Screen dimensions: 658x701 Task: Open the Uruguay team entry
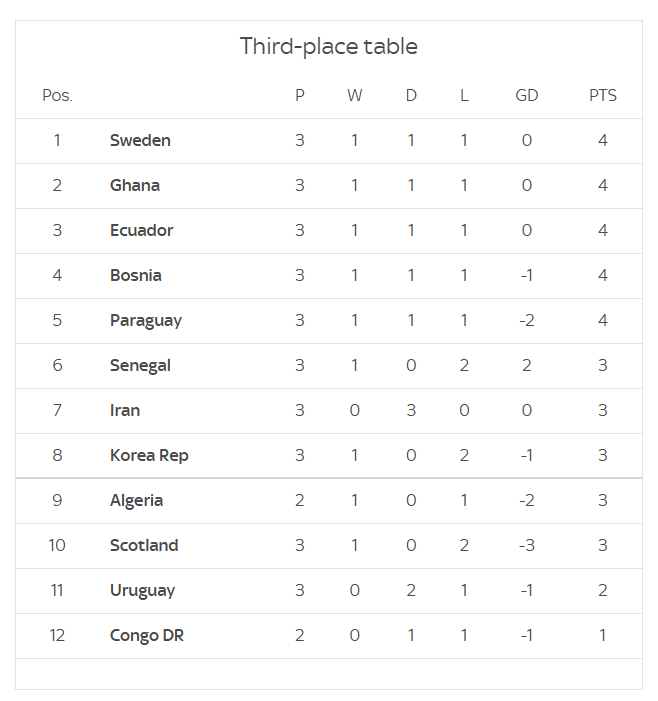pyautogui.click(x=142, y=591)
